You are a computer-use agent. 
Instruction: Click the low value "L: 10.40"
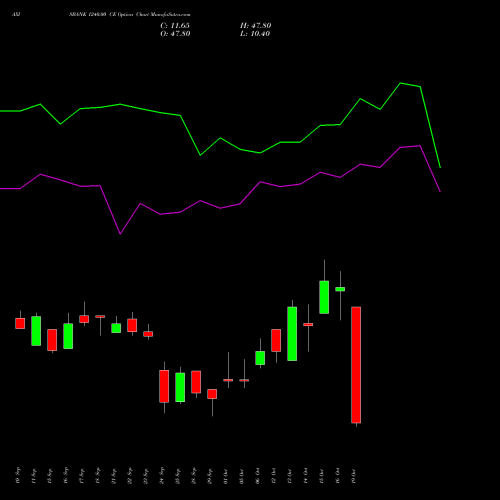tap(255, 34)
